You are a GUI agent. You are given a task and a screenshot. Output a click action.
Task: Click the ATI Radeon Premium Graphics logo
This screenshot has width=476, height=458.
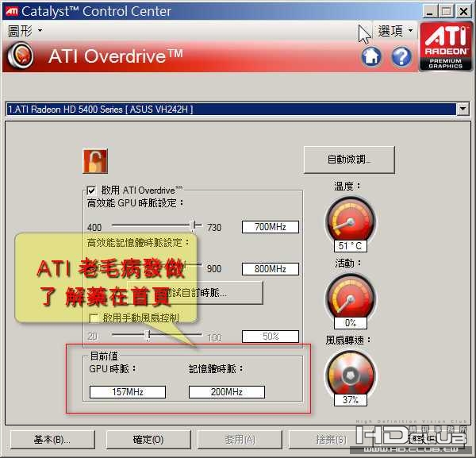pyautogui.click(x=446, y=47)
